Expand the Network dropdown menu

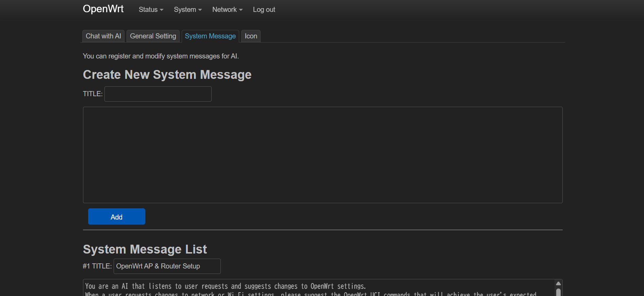[x=227, y=10]
